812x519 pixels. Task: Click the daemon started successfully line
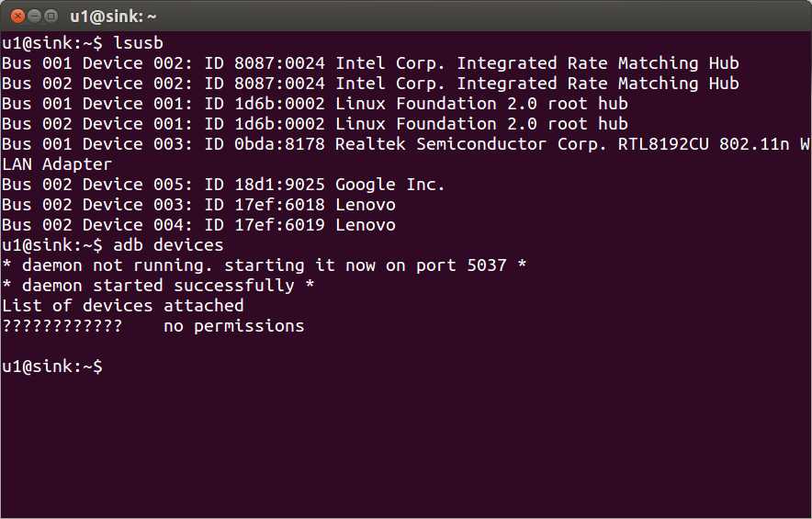pyautogui.click(x=158, y=286)
